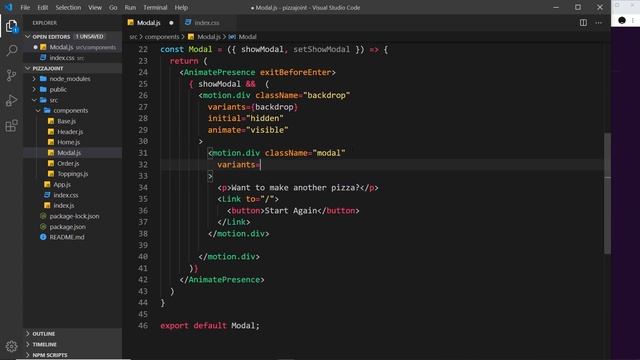Click the Modal.js breadcrumb segment

pyautogui.click(x=209, y=37)
